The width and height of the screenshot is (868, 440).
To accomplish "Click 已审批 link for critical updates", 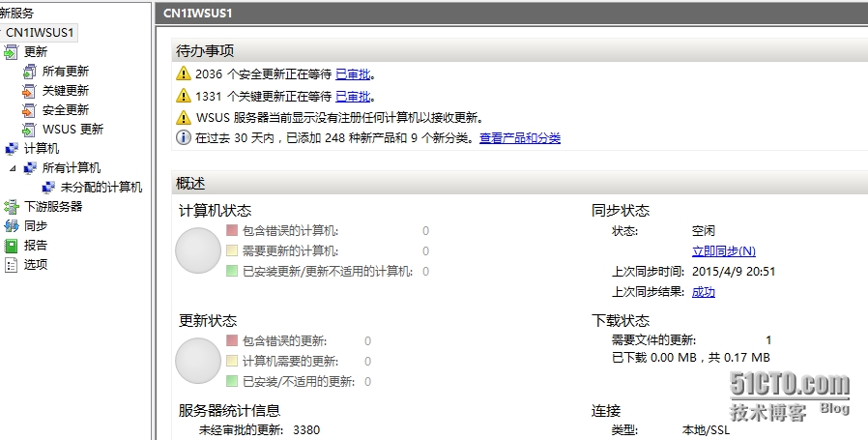I will (353, 97).
